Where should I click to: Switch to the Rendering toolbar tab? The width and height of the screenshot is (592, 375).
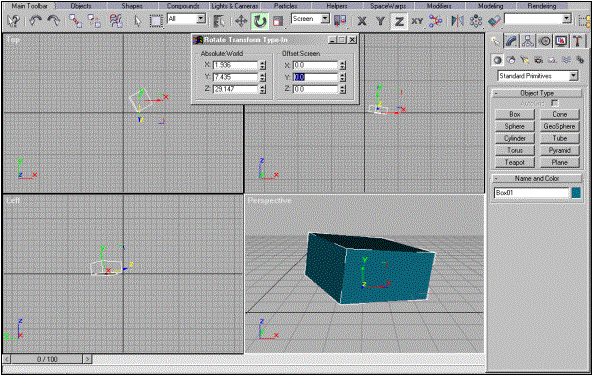pyautogui.click(x=541, y=6)
